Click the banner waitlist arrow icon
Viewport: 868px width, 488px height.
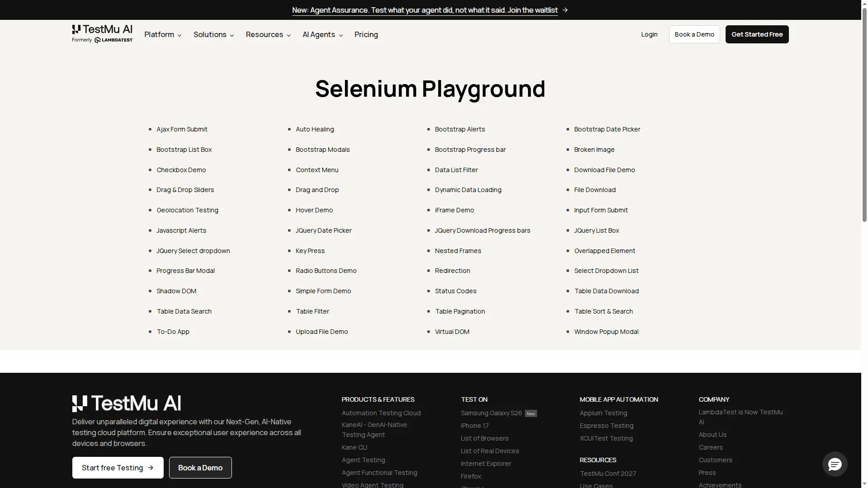pyautogui.click(x=565, y=10)
